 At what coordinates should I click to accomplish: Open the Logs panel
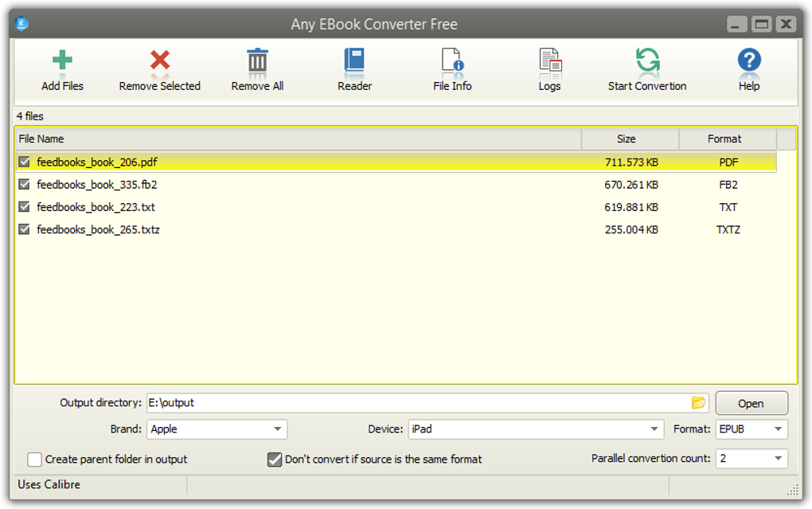(549, 60)
